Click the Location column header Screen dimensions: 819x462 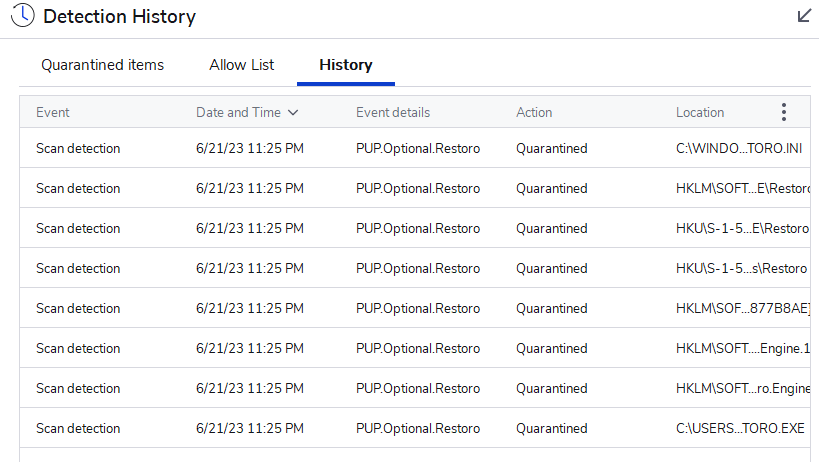click(x=700, y=113)
